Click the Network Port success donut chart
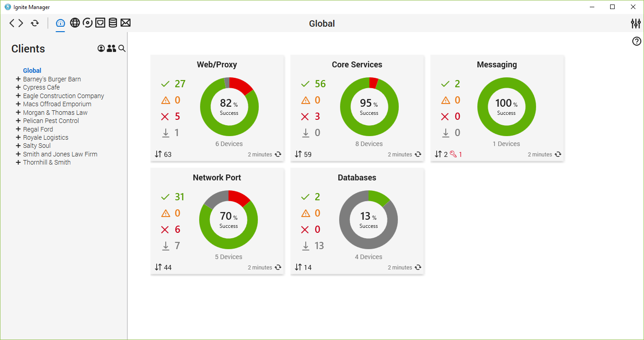This screenshot has height=340, width=644. click(229, 220)
